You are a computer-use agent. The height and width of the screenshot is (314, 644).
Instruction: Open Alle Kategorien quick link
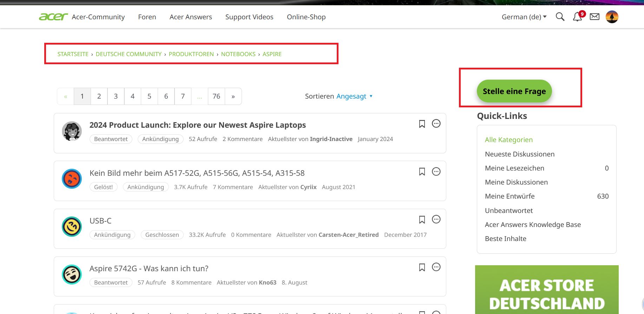(x=509, y=140)
